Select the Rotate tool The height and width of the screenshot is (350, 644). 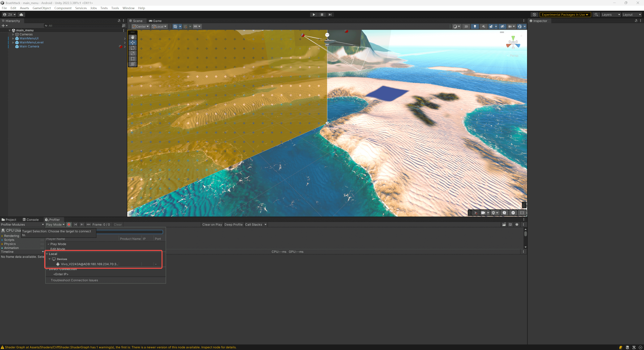click(x=132, y=48)
